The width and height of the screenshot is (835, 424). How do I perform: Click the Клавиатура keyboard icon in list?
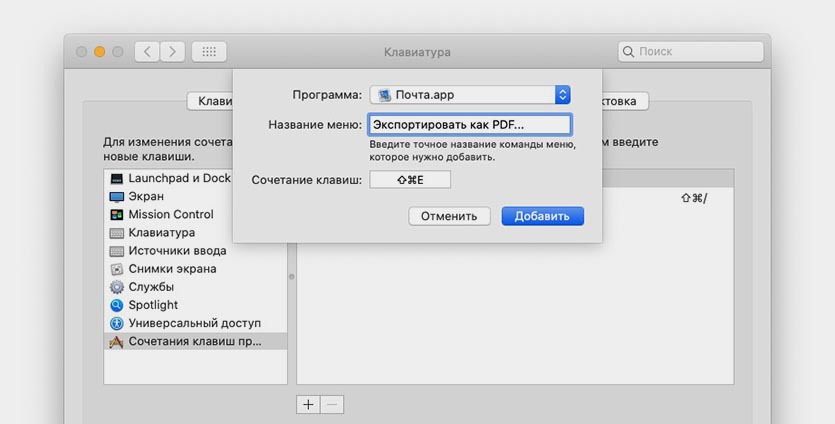point(117,232)
